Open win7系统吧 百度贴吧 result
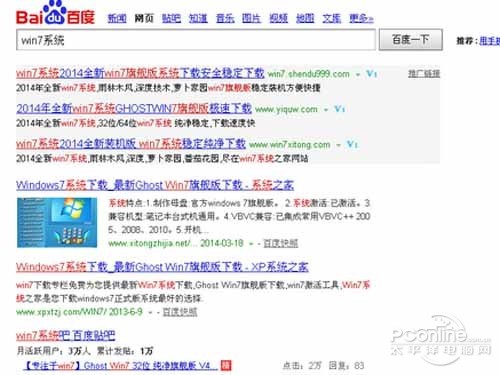 [66, 335]
